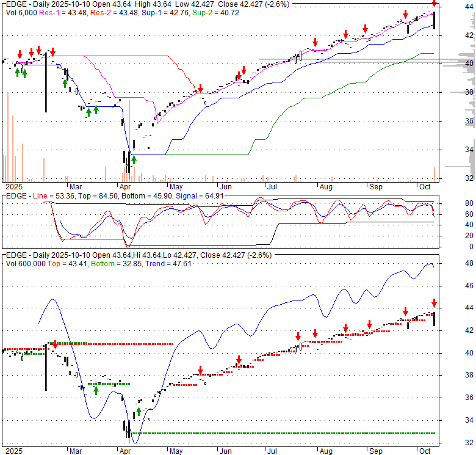Click the tall April volume bar, top chart
The width and height of the screenshot is (476, 455).
(x=129, y=141)
